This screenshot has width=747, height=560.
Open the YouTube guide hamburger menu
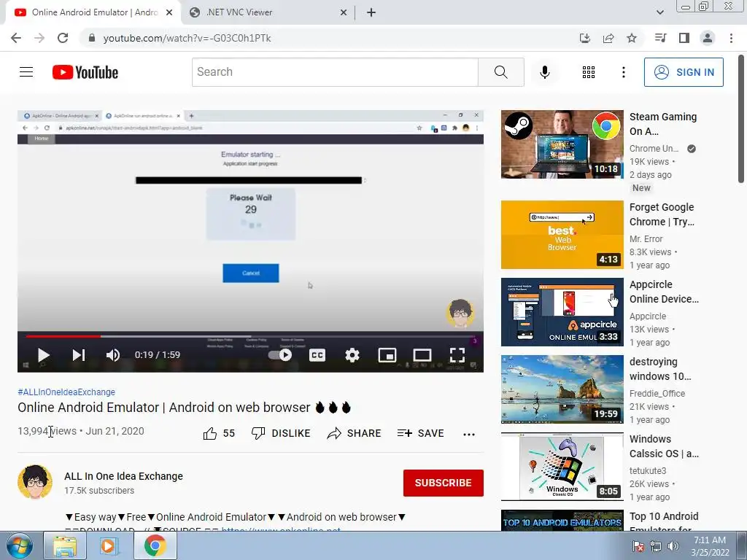(26, 72)
